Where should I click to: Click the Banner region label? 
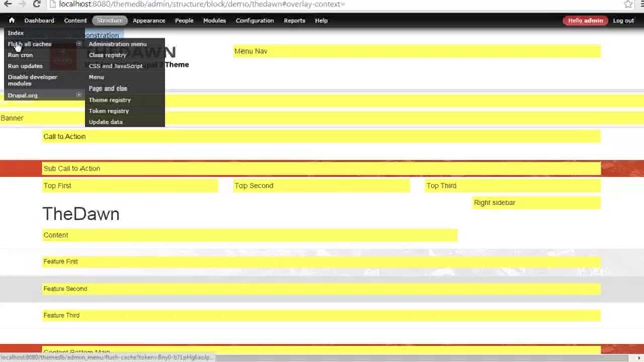click(12, 118)
